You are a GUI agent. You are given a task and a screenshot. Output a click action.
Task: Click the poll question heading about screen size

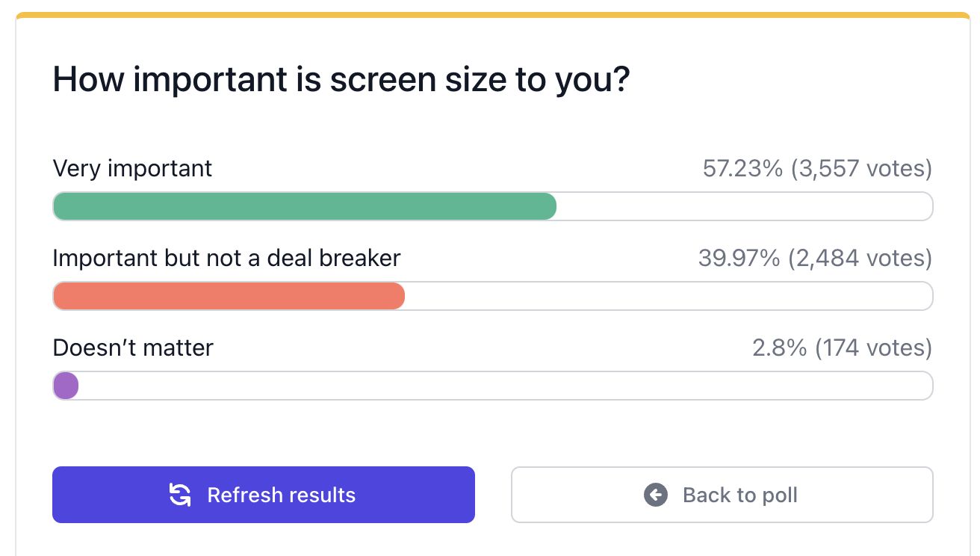pos(341,79)
